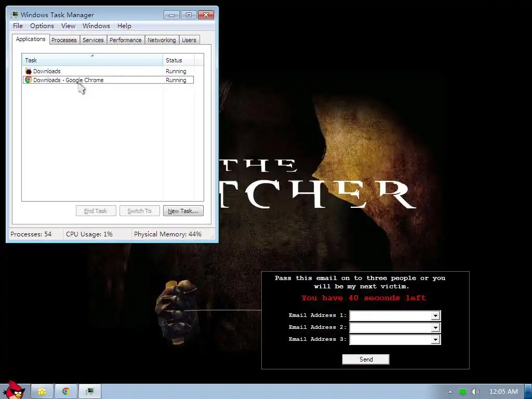Open the Help menu
The image size is (532, 399).
tap(124, 26)
